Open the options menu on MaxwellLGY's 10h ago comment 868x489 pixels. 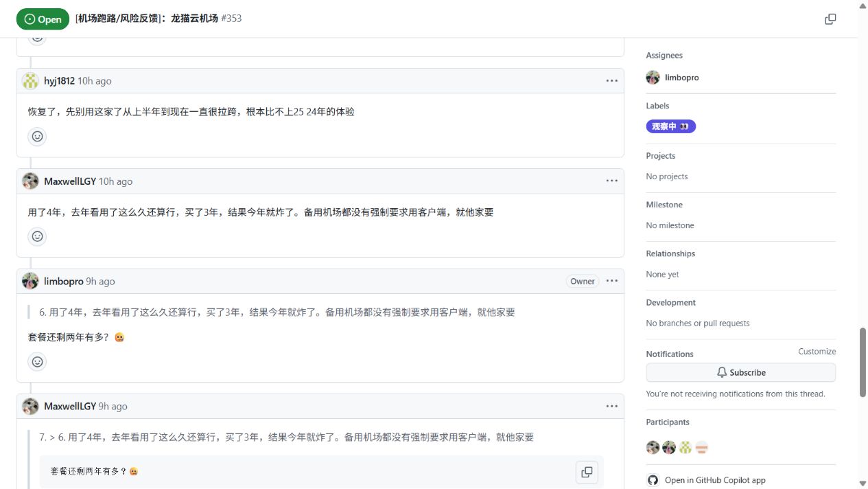coord(612,181)
